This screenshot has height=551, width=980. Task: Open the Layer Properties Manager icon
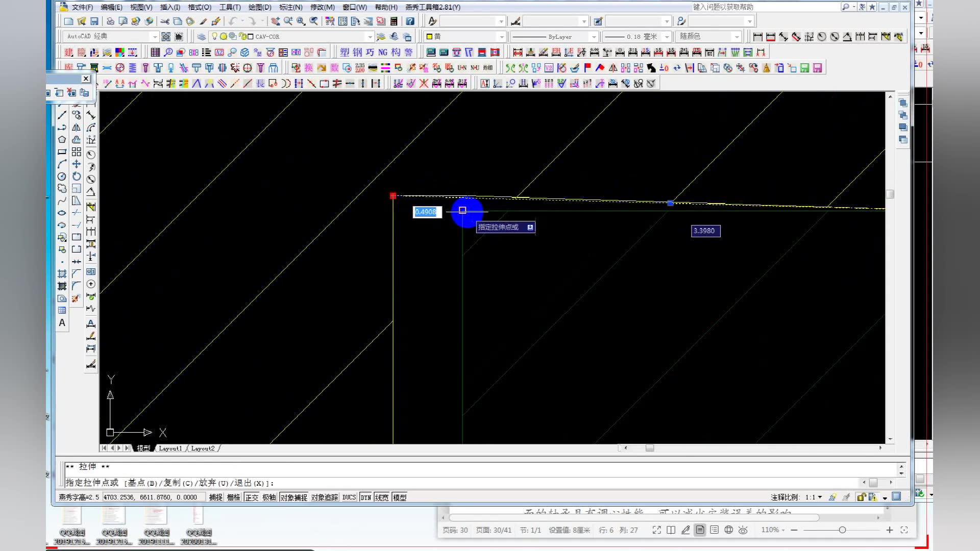pyautogui.click(x=201, y=37)
